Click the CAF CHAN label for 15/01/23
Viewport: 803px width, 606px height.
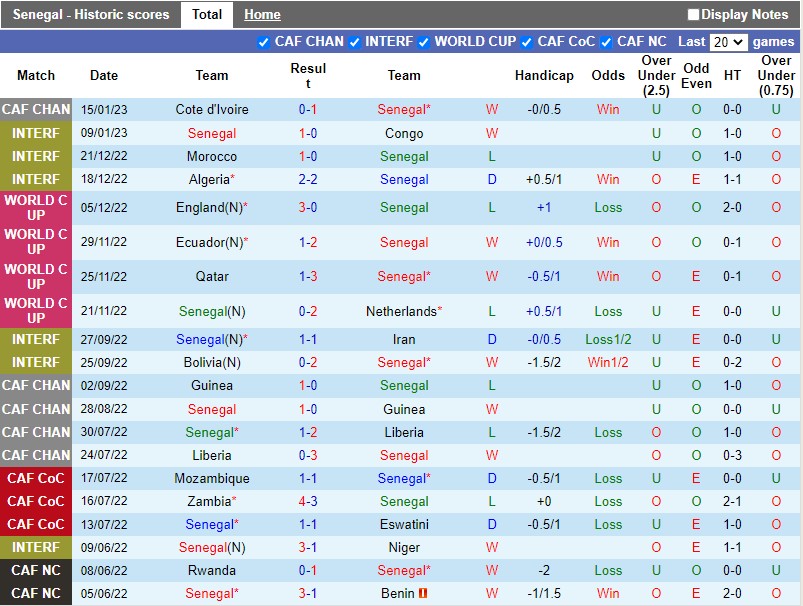point(36,110)
